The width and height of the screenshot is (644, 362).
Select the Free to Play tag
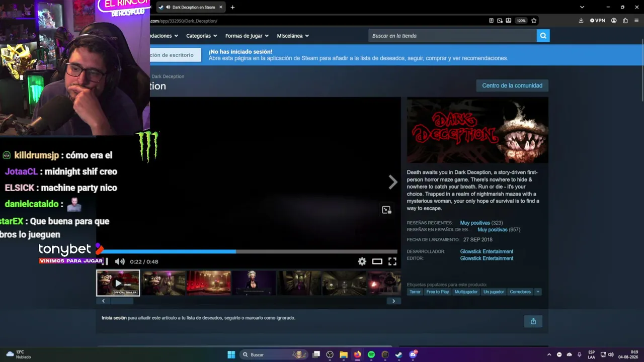coord(438,292)
